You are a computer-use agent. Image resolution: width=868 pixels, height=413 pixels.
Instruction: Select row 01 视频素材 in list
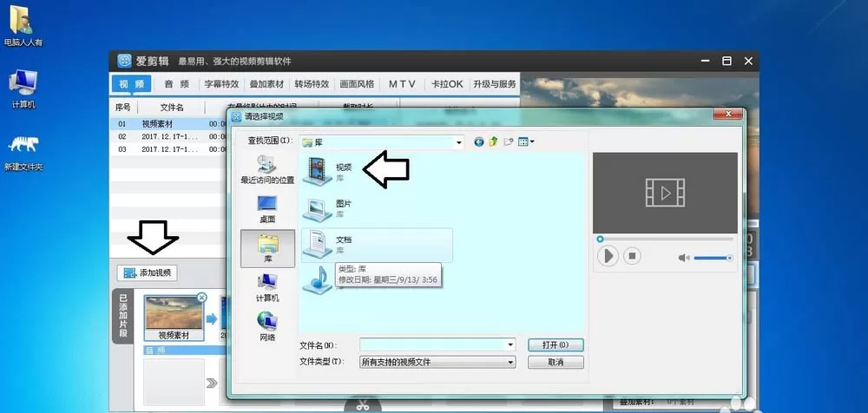(168, 124)
